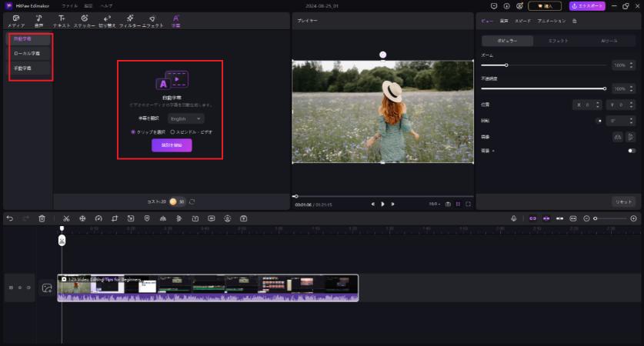Image resolution: width=644 pixels, height=346 pixels.
Task: Click the scissors split icon in timeline toolbar
Action: (66, 218)
